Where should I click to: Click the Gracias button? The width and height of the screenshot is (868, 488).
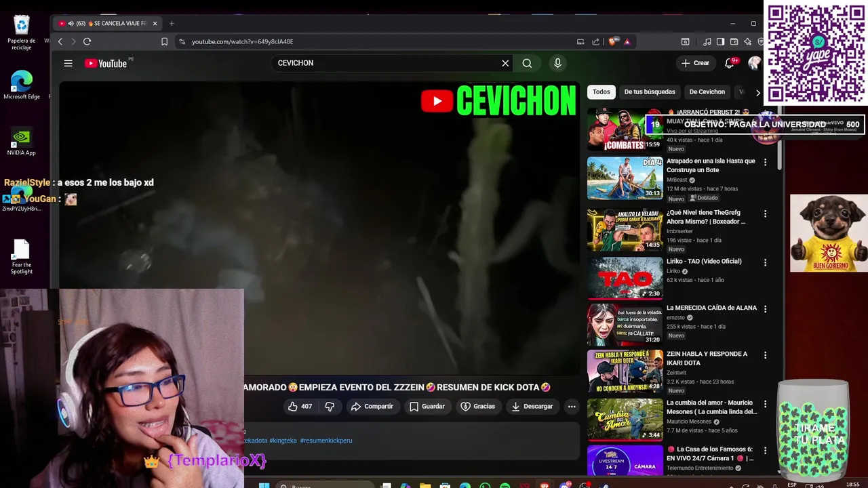tap(478, 407)
